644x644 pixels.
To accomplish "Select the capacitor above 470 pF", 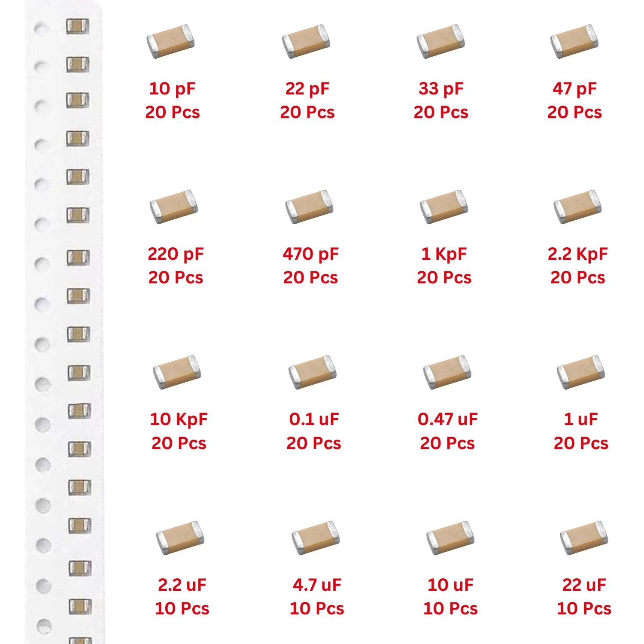I will 309,207.
